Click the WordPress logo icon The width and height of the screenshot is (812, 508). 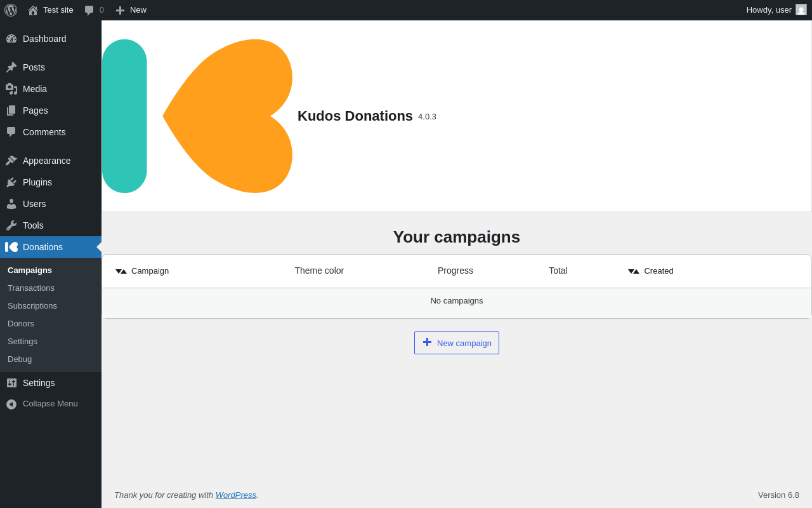pos(11,10)
